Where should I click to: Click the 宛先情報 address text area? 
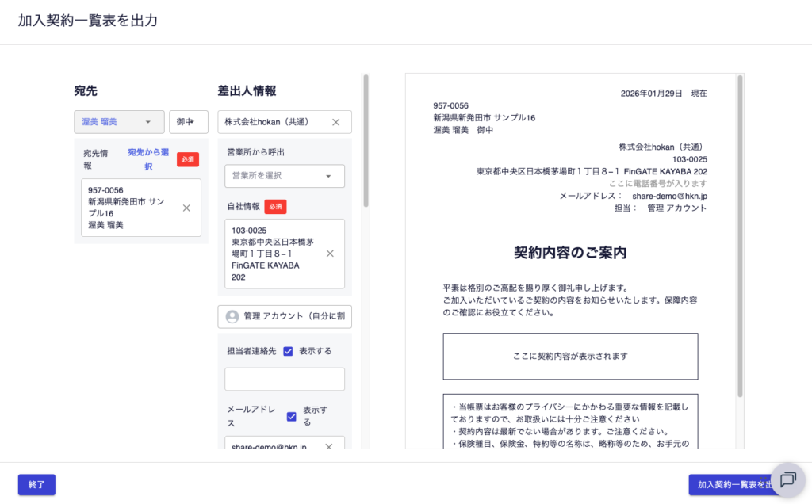point(131,208)
